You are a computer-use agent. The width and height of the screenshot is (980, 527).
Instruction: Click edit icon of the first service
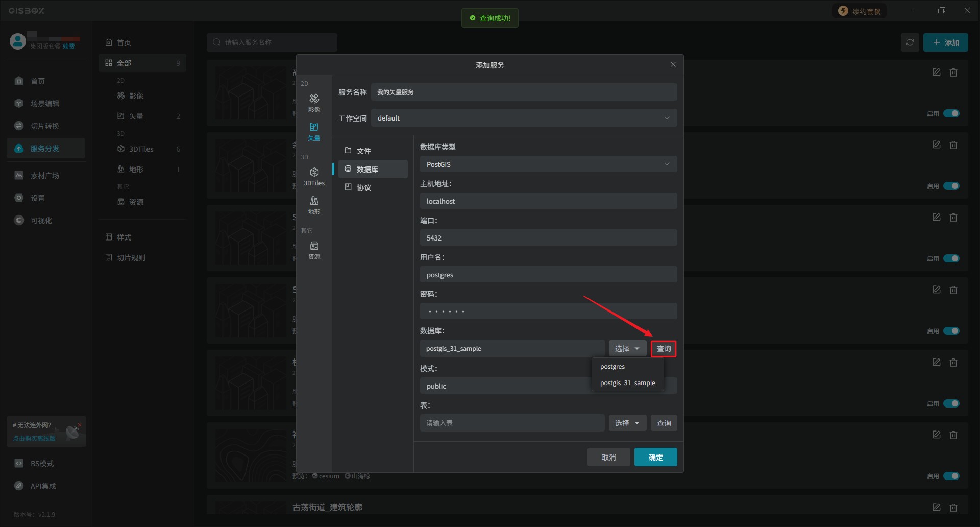coord(936,73)
